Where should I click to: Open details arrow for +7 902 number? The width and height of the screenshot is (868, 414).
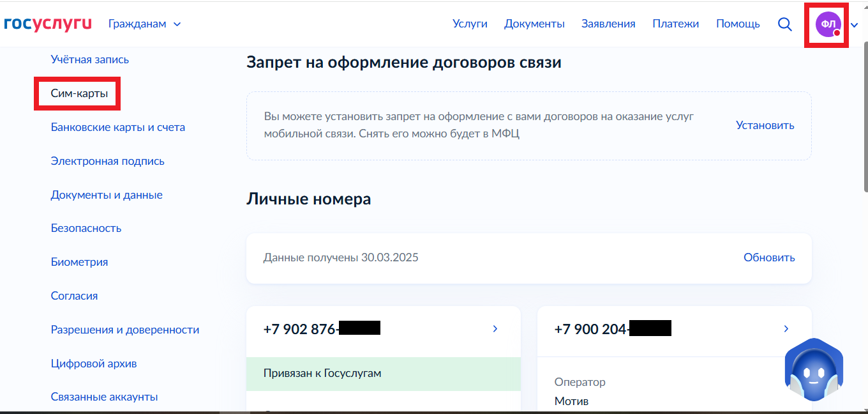[495, 329]
